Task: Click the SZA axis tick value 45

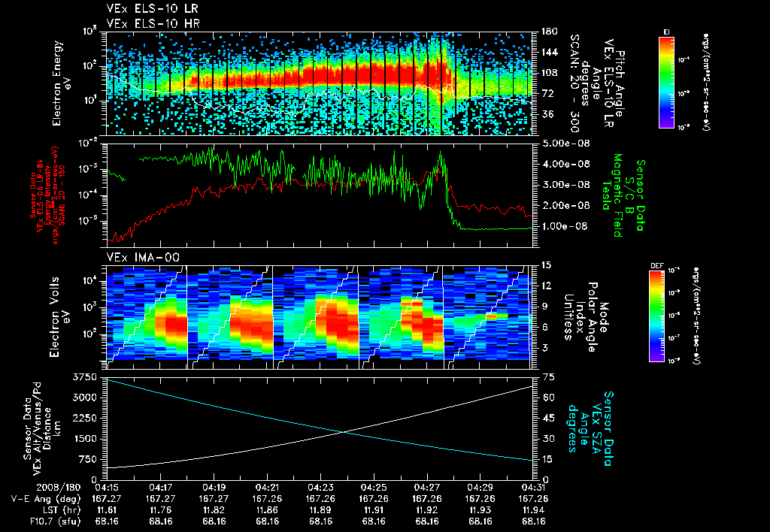Action: pyautogui.click(x=548, y=418)
